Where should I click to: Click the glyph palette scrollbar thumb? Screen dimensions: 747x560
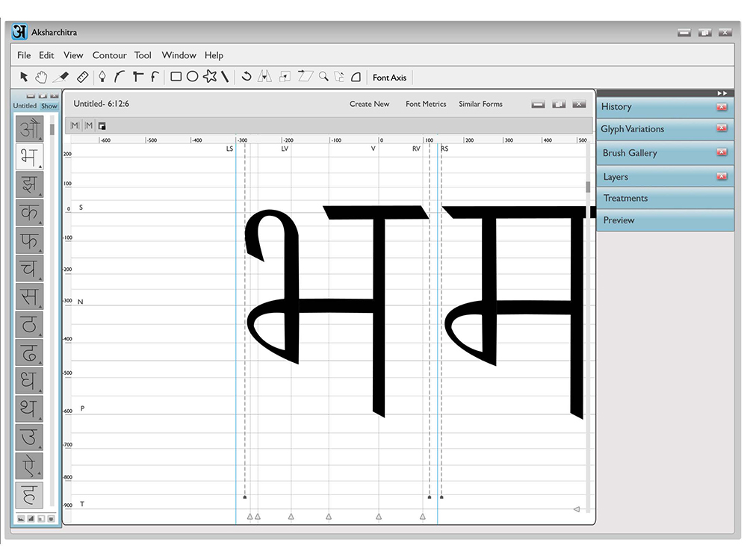click(x=52, y=129)
